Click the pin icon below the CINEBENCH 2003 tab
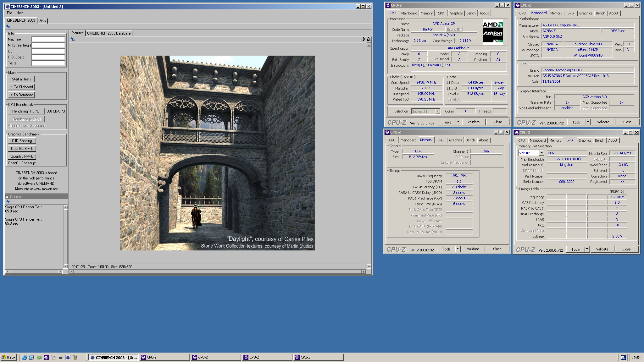This screenshot has height=362, width=644. pos(8,27)
